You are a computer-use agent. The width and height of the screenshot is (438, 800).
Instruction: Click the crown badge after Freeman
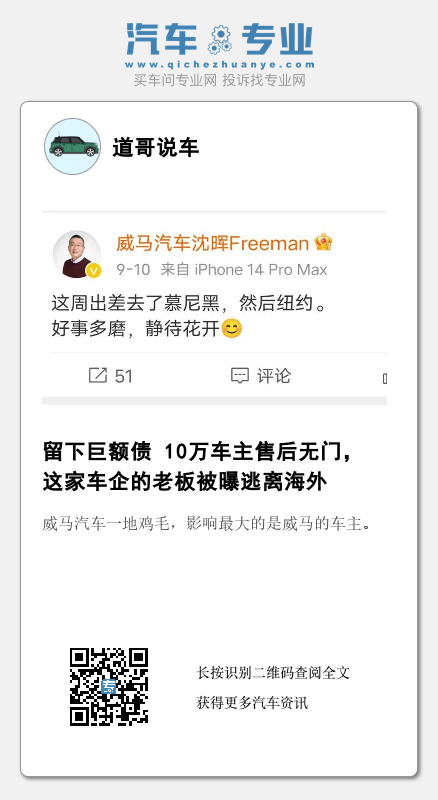coord(323,242)
